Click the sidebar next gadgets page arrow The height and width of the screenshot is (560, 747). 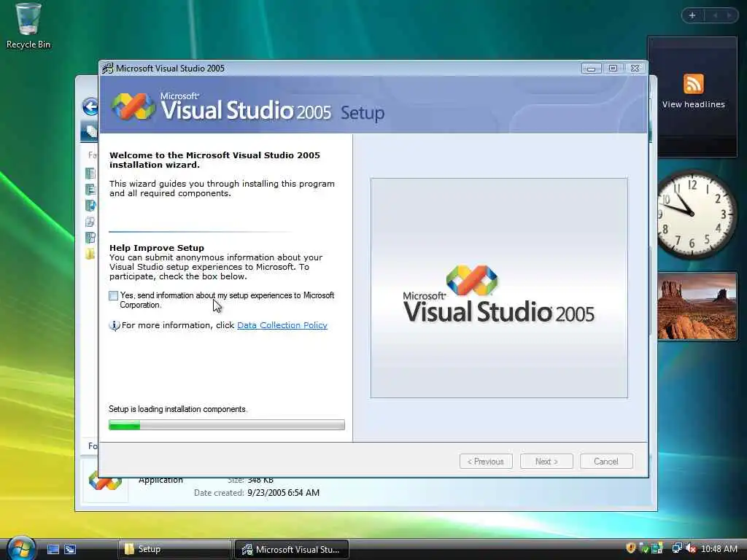coord(729,15)
